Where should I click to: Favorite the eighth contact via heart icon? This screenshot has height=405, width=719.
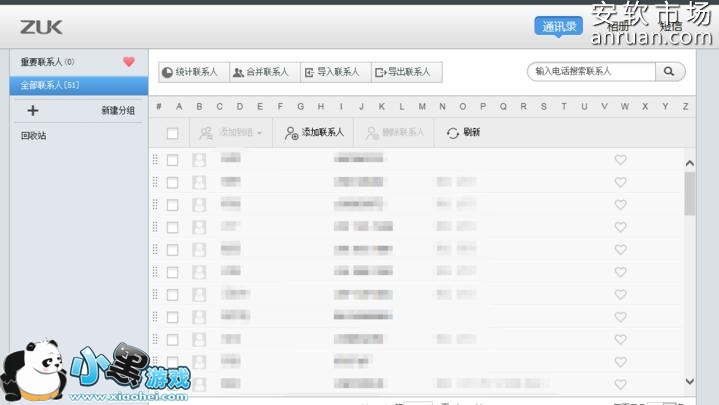[x=620, y=317]
